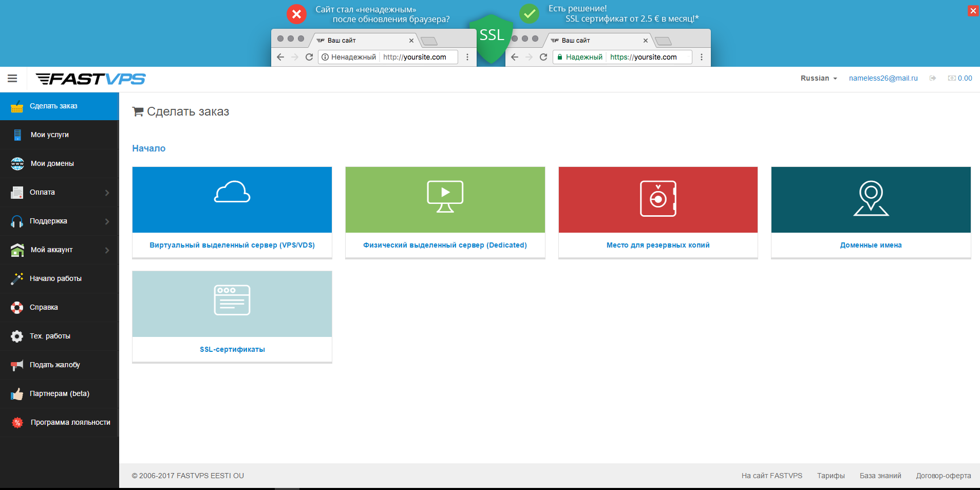Click the thumbs-up icon for Партнерам (beta)

[17, 393]
